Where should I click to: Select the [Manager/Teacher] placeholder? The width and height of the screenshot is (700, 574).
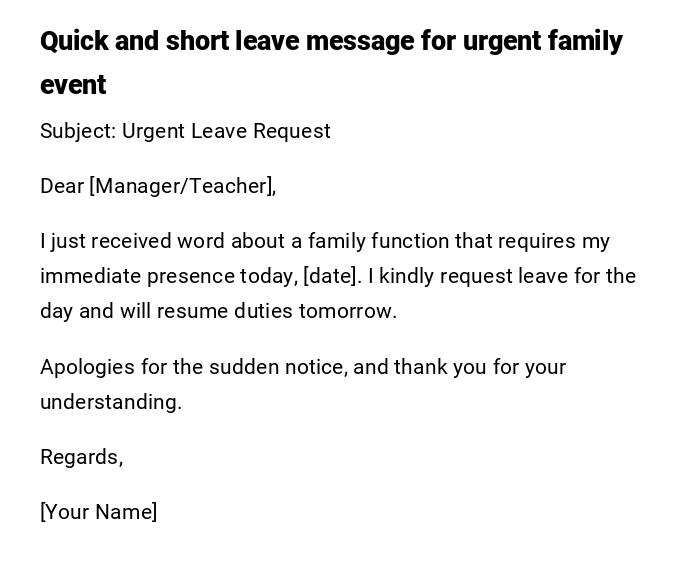pos(182,186)
